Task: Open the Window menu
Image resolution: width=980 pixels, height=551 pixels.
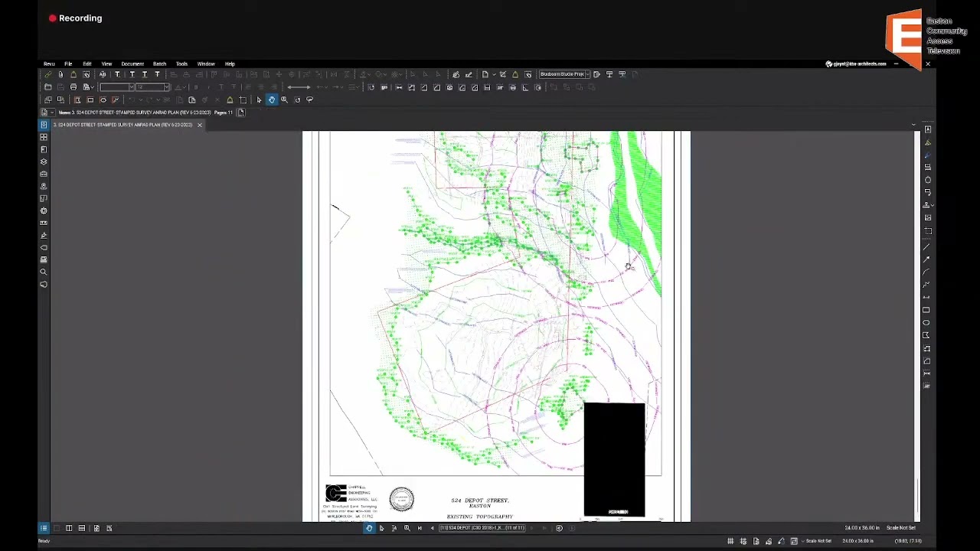Action: (206, 64)
